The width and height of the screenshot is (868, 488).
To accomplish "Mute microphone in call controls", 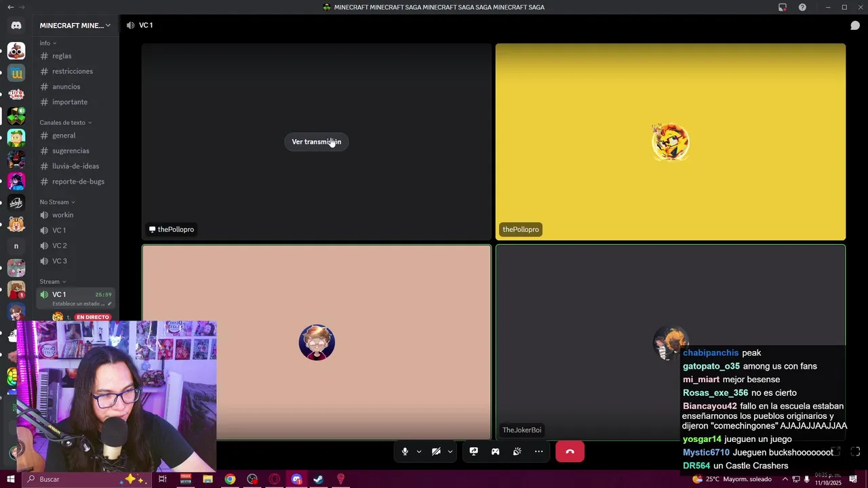I will pos(405,451).
